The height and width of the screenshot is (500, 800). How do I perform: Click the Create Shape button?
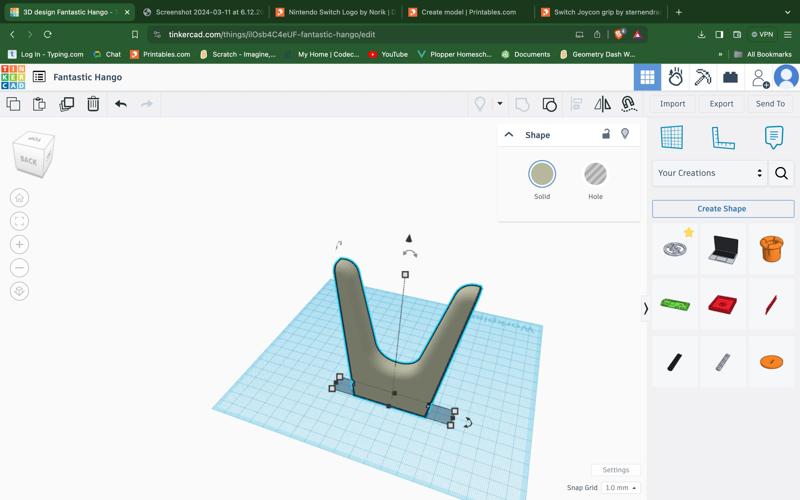(722, 209)
